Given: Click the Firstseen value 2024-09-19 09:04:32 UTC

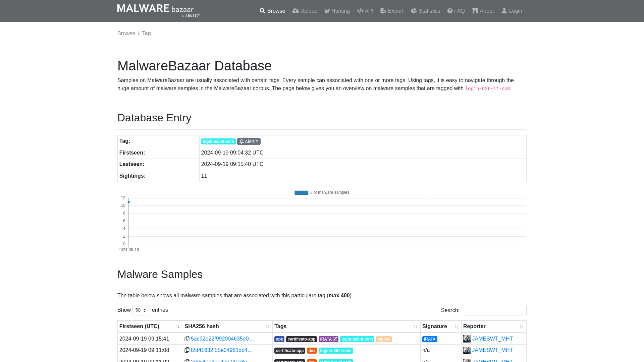Looking at the screenshot, I should pyautogui.click(x=232, y=153).
